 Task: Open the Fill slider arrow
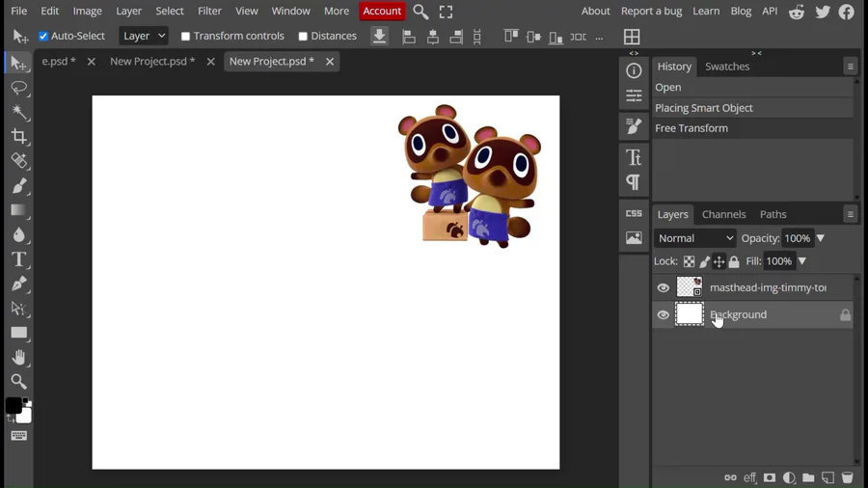[802, 261]
